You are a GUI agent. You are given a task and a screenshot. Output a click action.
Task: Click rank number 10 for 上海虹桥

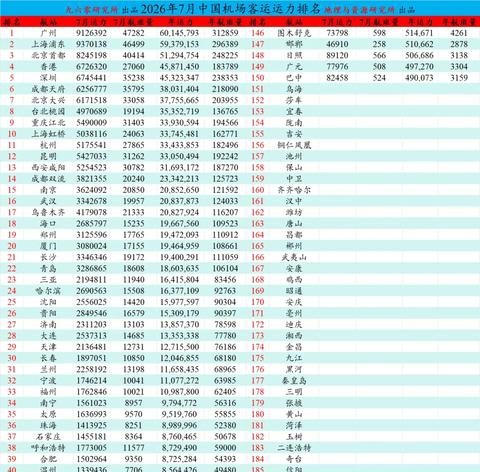pos(12,134)
